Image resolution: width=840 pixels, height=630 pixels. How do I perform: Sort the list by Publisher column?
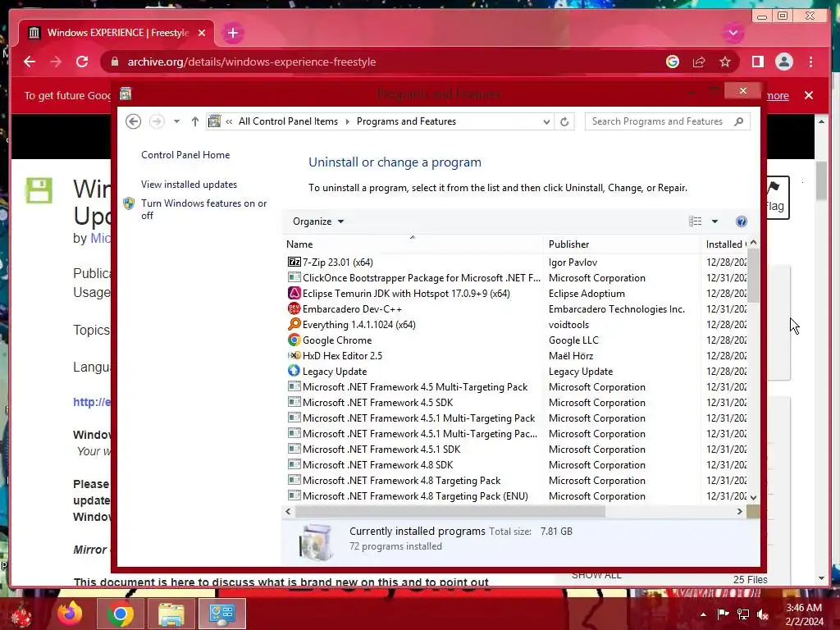tap(622, 244)
